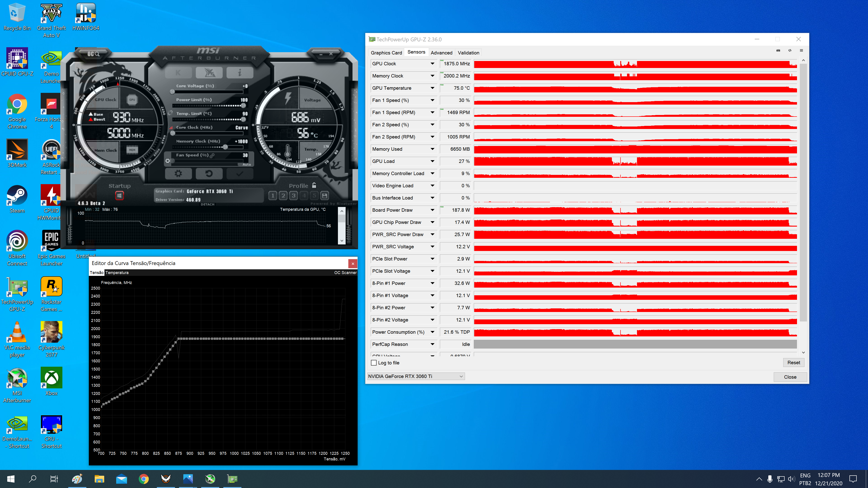Expand the Memory Used sensor dropdown

point(432,149)
